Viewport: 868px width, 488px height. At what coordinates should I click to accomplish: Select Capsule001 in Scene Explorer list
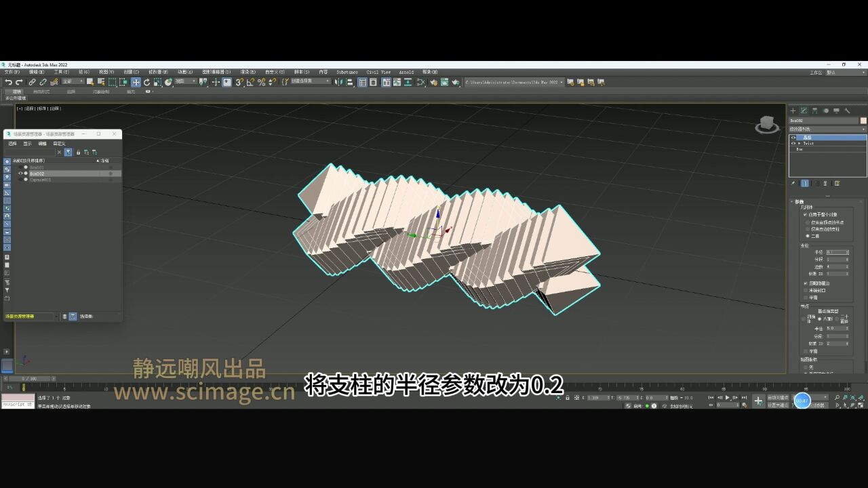pyautogui.click(x=41, y=180)
